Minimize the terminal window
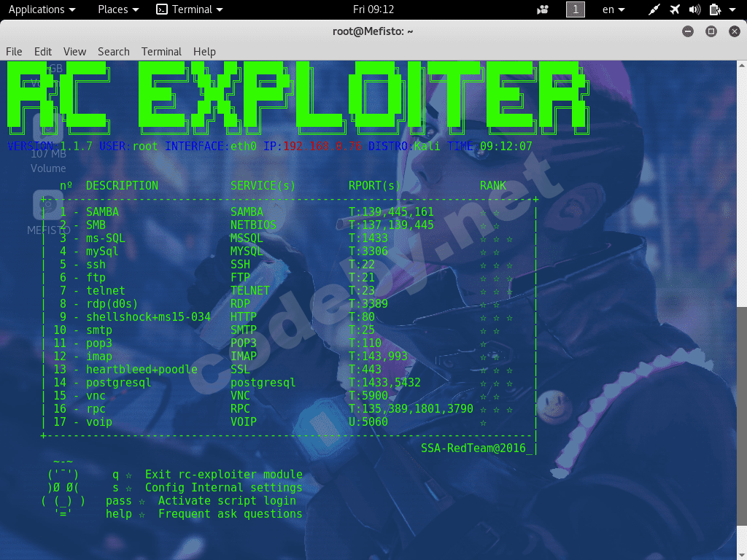Image resolution: width=747 pixels, height=560 pixels. [687, 31]
